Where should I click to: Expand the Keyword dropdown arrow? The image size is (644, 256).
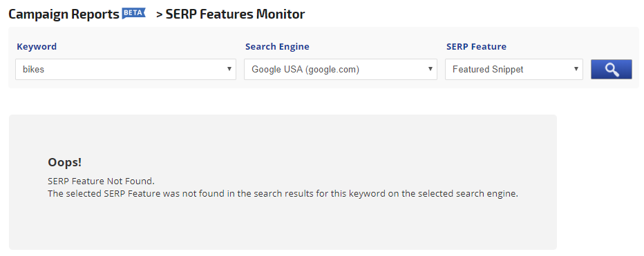229,69
